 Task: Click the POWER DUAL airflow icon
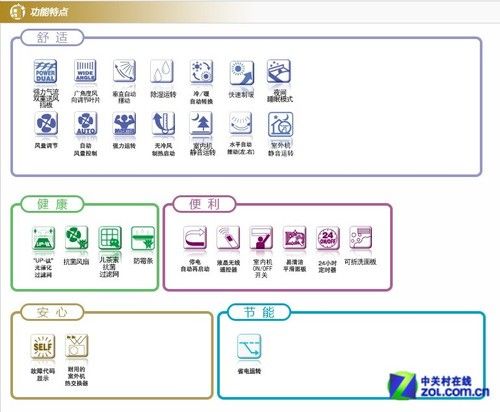tap(45, 71)
